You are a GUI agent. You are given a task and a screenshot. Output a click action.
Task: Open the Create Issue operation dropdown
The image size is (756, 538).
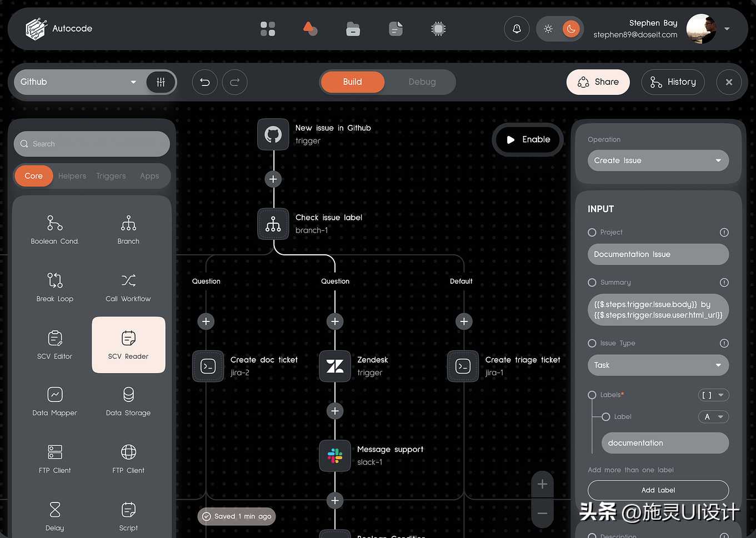(x=658, y=160)
